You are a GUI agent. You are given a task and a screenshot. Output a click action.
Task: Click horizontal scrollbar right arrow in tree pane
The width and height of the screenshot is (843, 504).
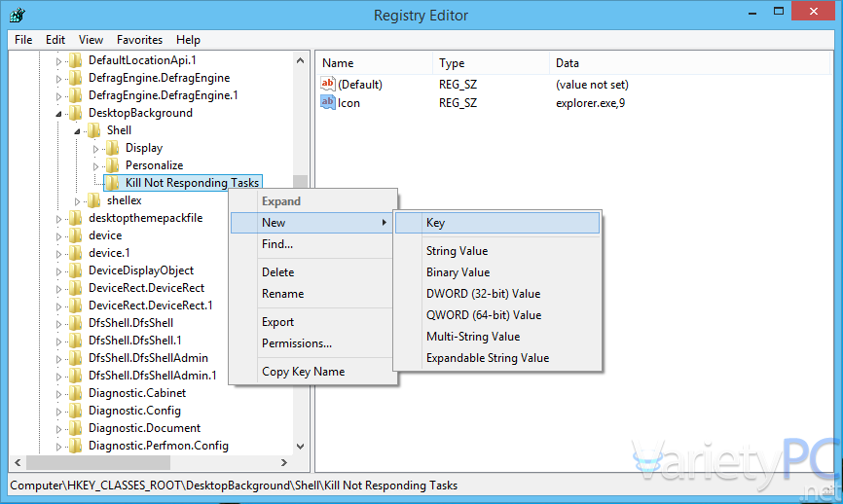284,463
